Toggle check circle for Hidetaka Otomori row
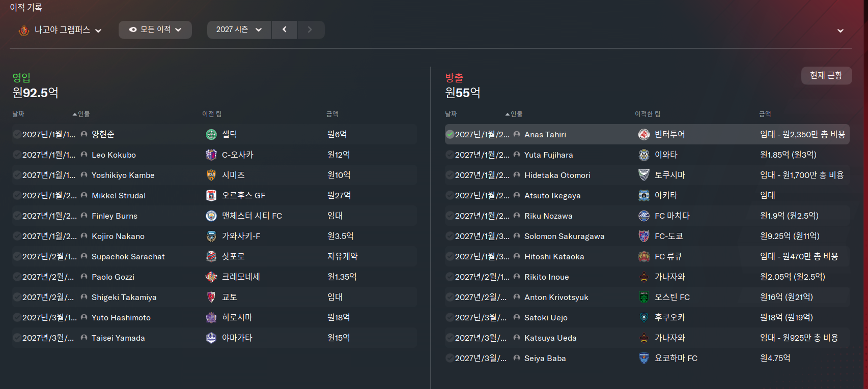This screenshot has width=868, height=389. pyautogui.click(x=450, y=175)
